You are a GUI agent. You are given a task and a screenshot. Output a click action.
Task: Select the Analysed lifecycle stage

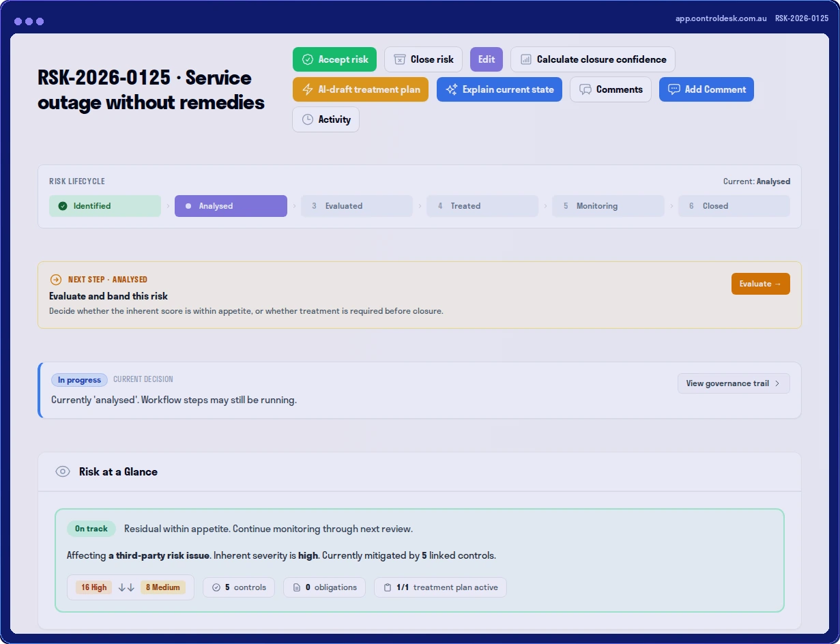pos(231,206)
